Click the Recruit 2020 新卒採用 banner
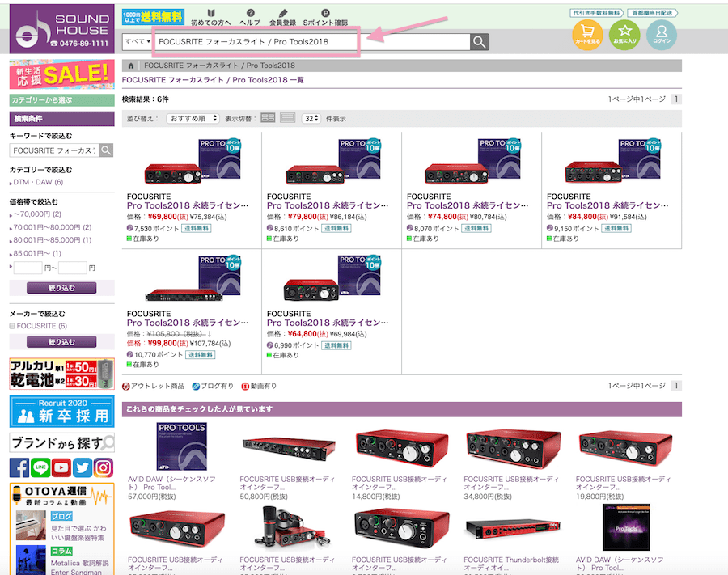Screen dimensions: 728x575 pyautogui.click(x=61, y=411)
